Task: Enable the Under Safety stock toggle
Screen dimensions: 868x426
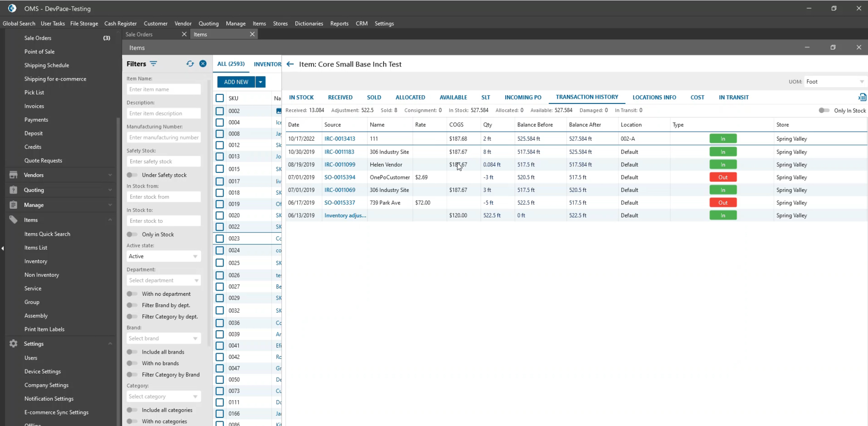Action: pos(132,175)
